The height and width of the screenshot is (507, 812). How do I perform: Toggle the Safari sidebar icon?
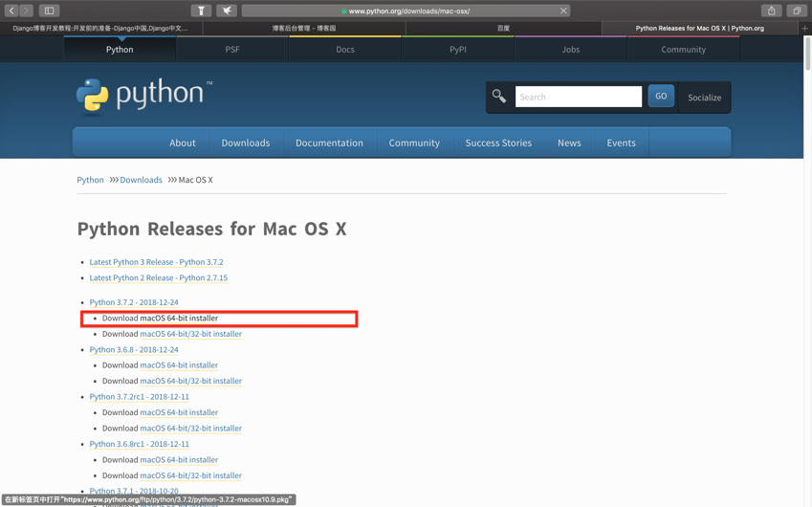pyautogui.click(x=49, y=11)
